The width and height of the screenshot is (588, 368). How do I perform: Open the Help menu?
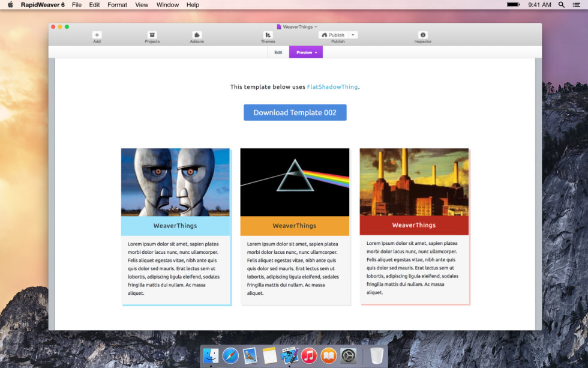coord(193,5)
